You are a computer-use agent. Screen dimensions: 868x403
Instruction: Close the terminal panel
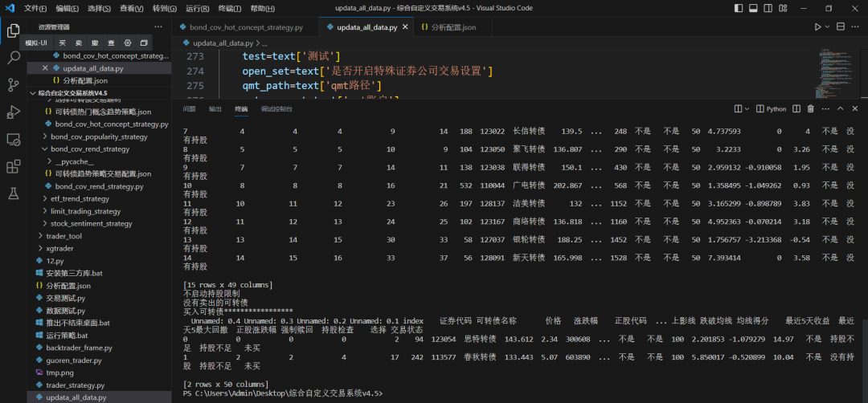[856, 109]
